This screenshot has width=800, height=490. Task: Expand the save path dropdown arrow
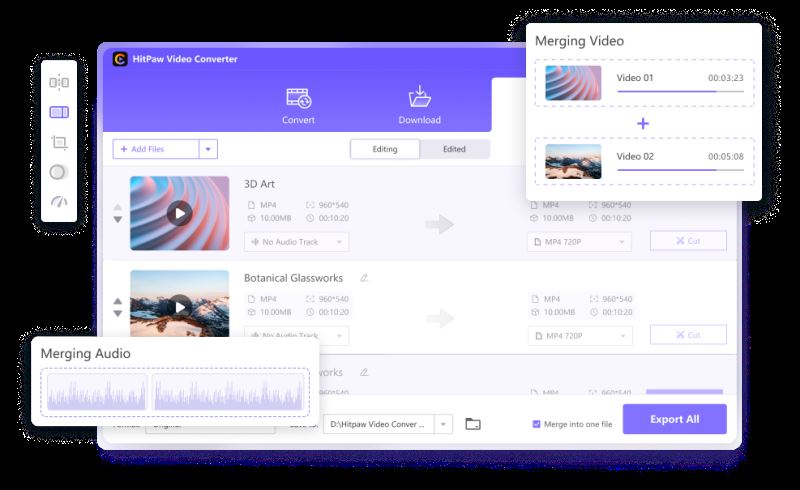(443, 424)
